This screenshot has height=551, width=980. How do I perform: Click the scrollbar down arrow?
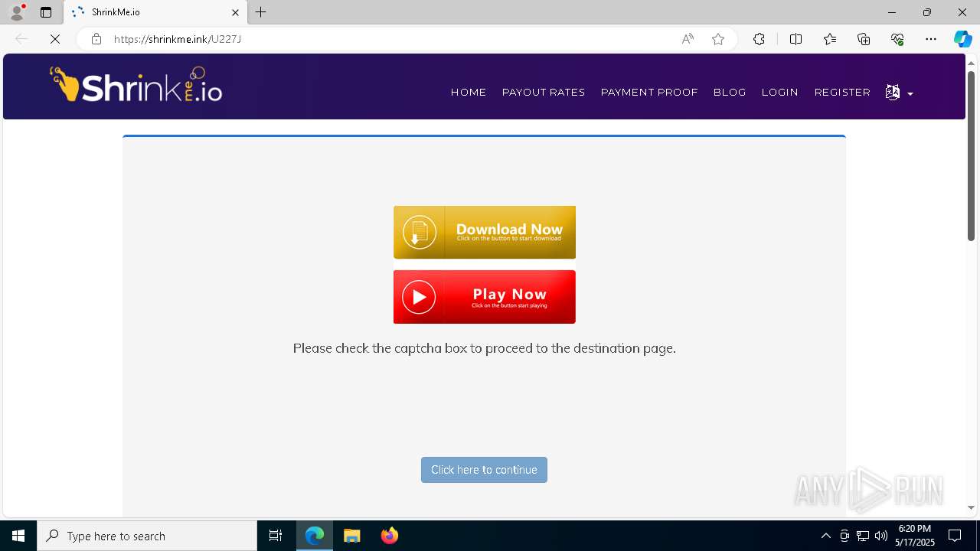[x=971, y=507]
